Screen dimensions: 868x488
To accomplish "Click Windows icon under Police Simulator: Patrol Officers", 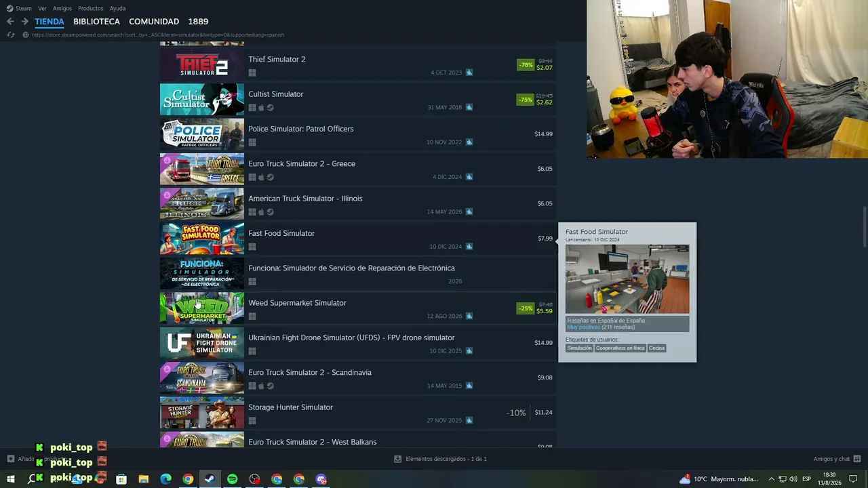I will (x=252, y=142).
